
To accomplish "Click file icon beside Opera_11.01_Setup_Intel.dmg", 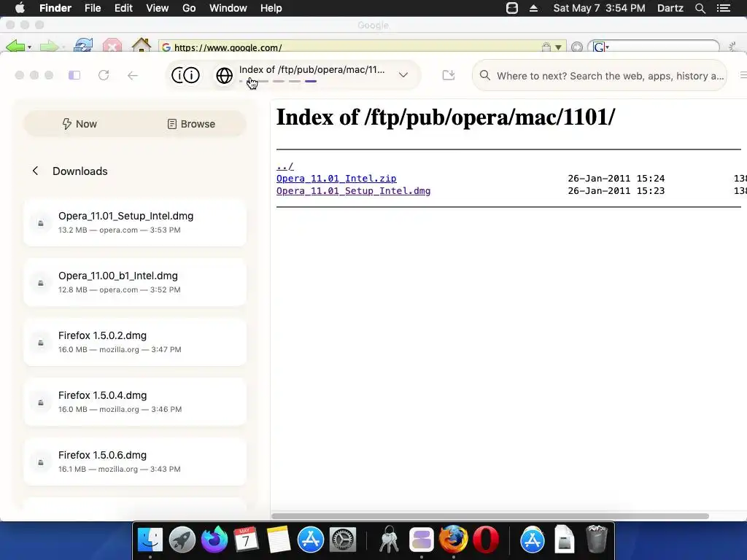I will tap(41, 223).
